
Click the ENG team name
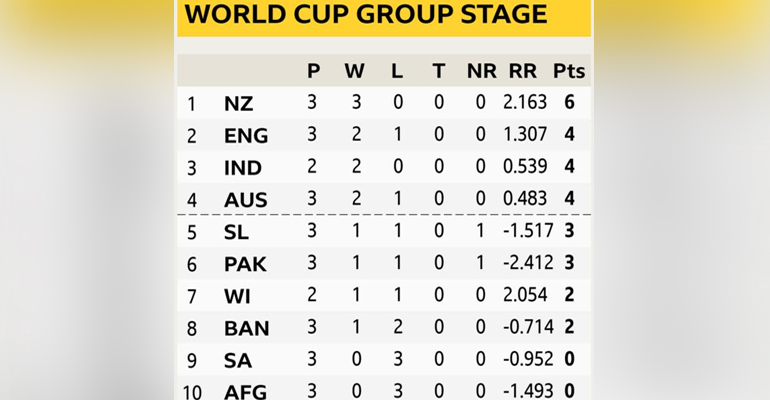pos(246,135)
